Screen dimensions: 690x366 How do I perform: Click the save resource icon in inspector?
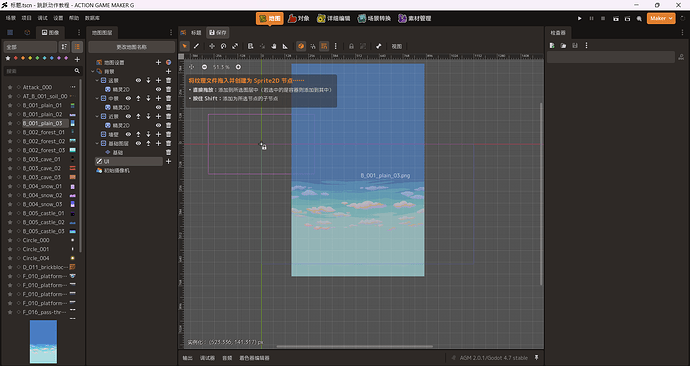coord(575,46)
